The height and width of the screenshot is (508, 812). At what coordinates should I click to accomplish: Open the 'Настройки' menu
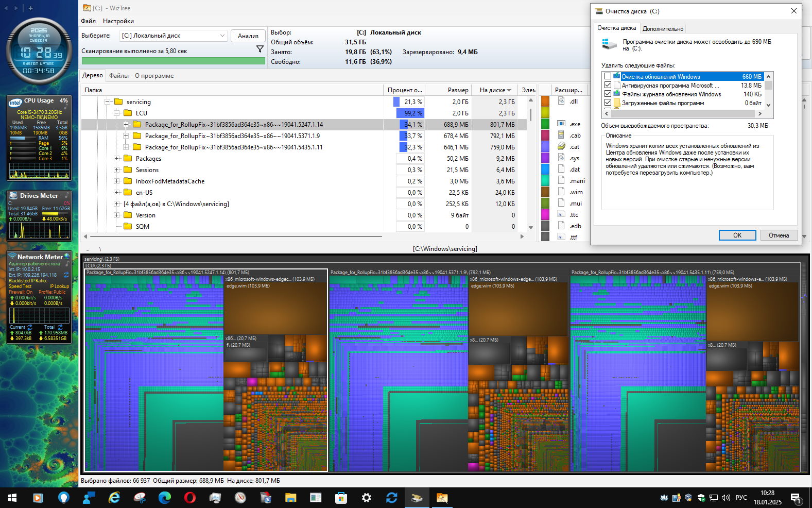[x=118, y=21]
